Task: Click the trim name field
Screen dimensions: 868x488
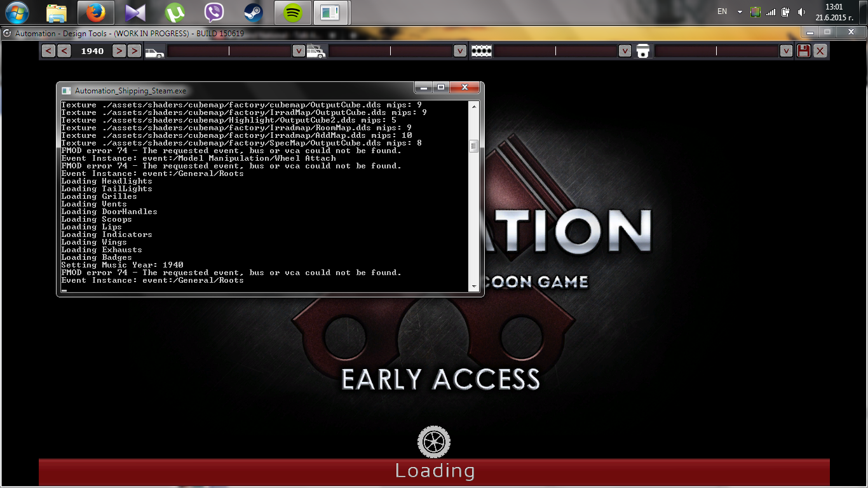Action: 391,51
